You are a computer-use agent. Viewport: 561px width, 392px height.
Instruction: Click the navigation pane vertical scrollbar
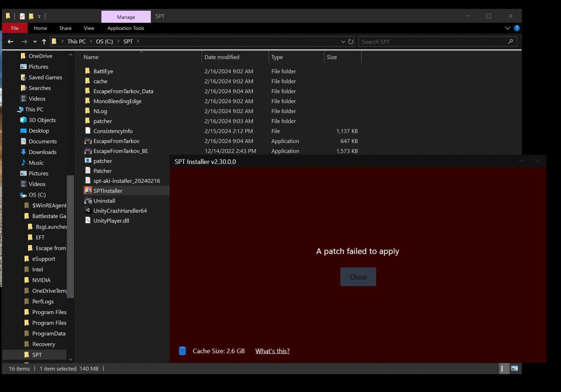coord(70,237)
